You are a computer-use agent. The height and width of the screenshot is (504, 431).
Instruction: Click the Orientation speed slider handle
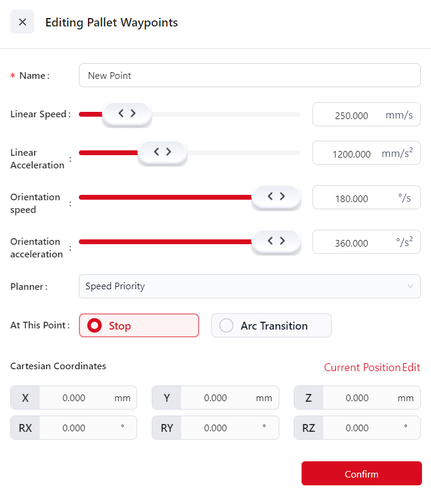point(276,197)
